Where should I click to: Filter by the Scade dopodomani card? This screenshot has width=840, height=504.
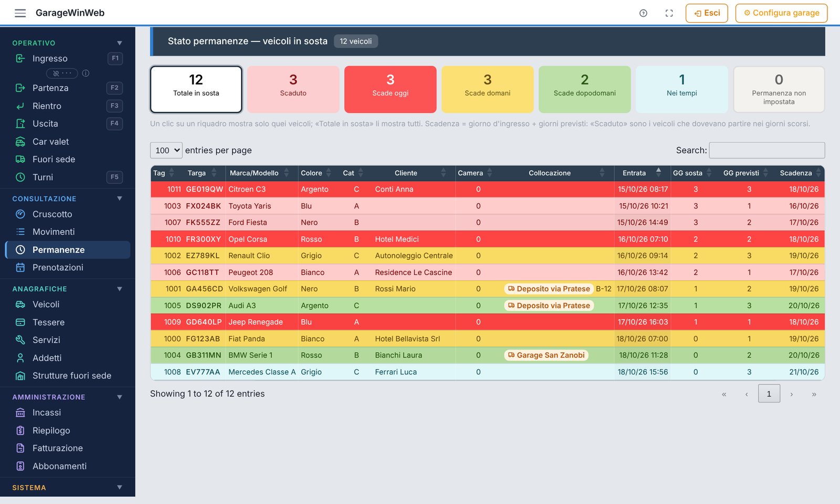(x=584, y=89)
